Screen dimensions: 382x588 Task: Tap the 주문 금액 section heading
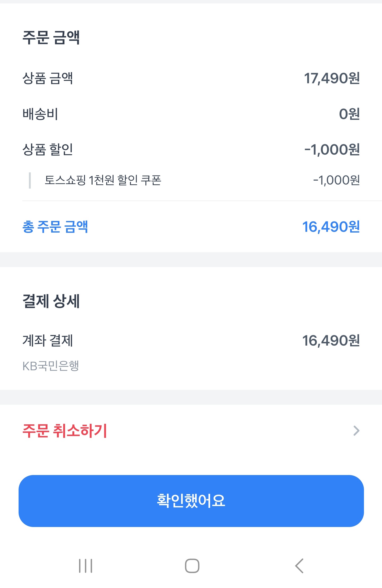(51, 37)
